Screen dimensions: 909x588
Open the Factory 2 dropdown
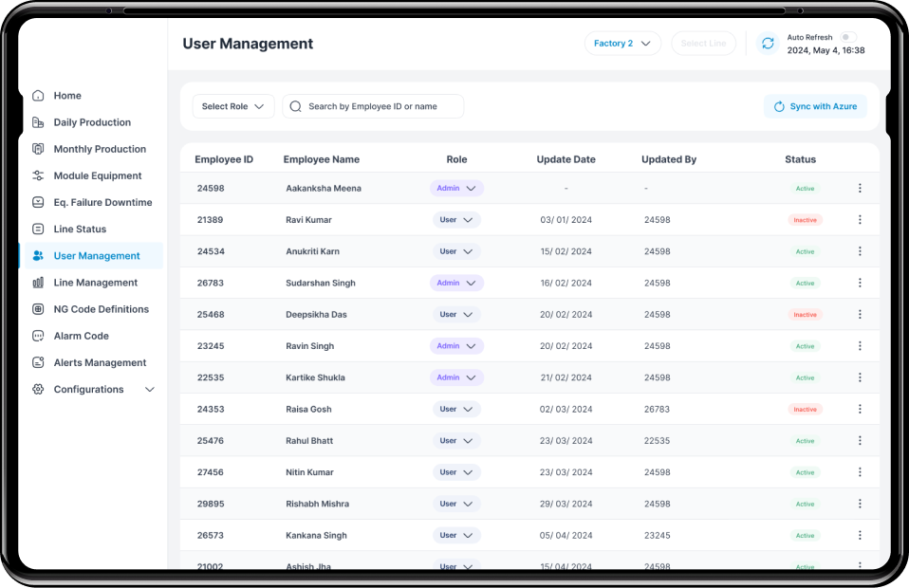tap(622, 43)
